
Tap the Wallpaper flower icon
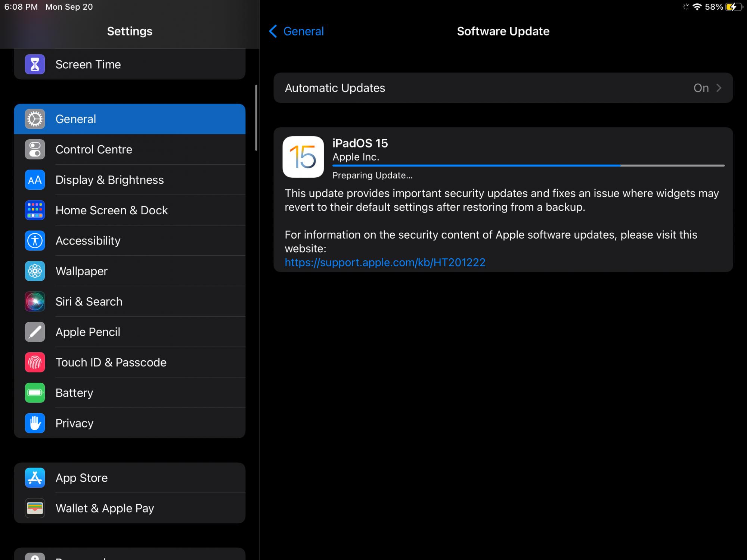35,271
